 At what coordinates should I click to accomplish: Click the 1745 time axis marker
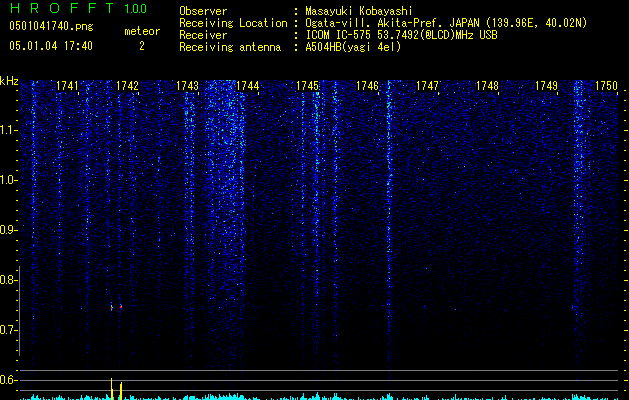pos(307,86)
